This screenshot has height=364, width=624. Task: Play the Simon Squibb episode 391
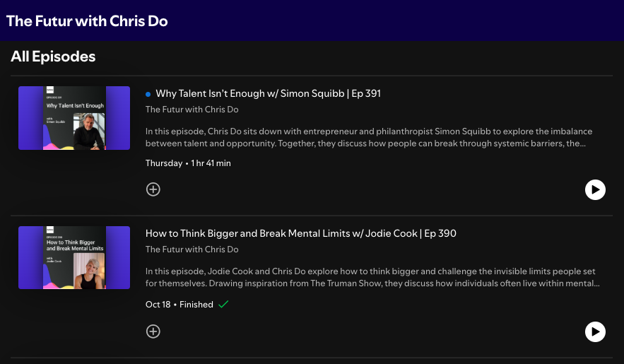point(595,189)
